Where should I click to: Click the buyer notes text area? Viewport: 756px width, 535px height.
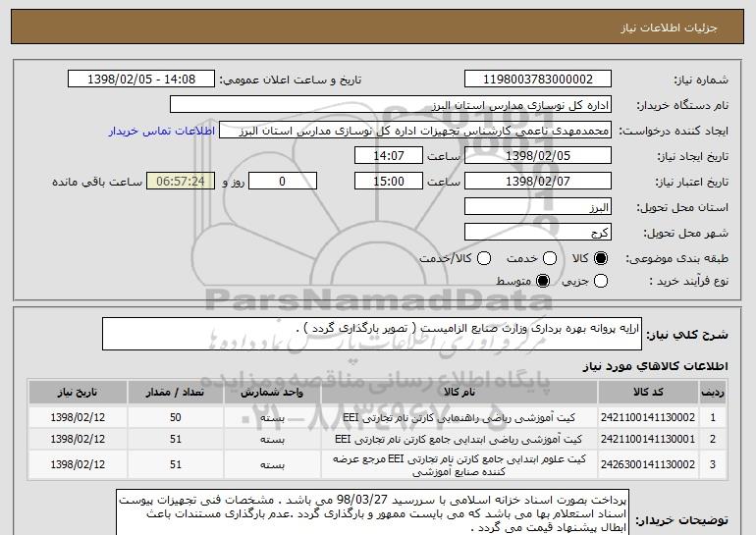click(x=373, y=513)
